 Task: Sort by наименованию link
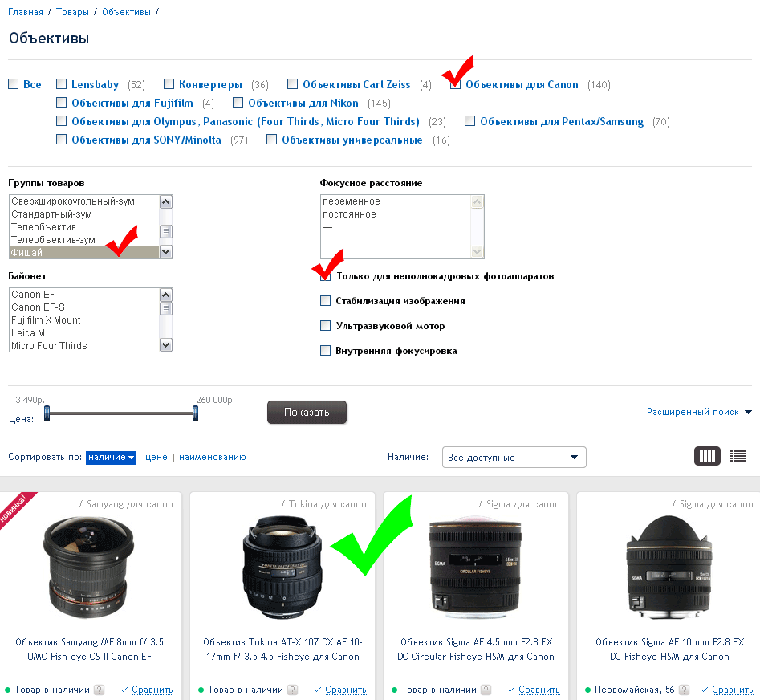pyautogui.click(x=213, y=457)
